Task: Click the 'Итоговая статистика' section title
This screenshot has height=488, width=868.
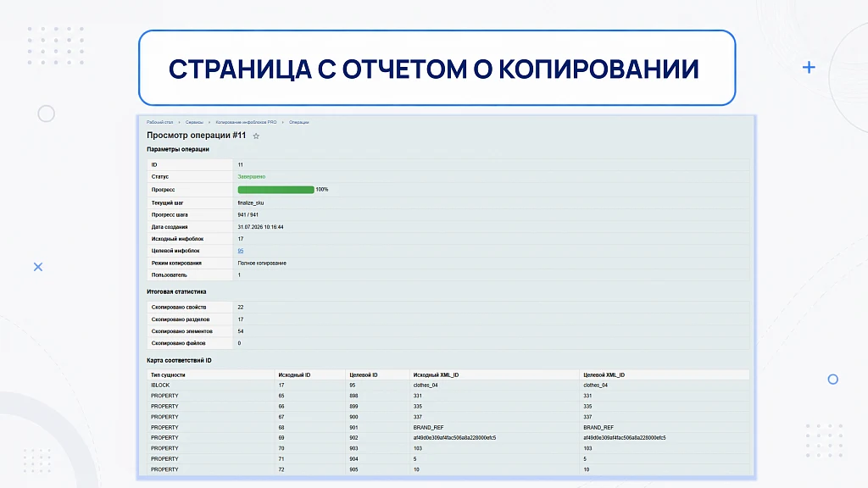Action: click(176, 291)
